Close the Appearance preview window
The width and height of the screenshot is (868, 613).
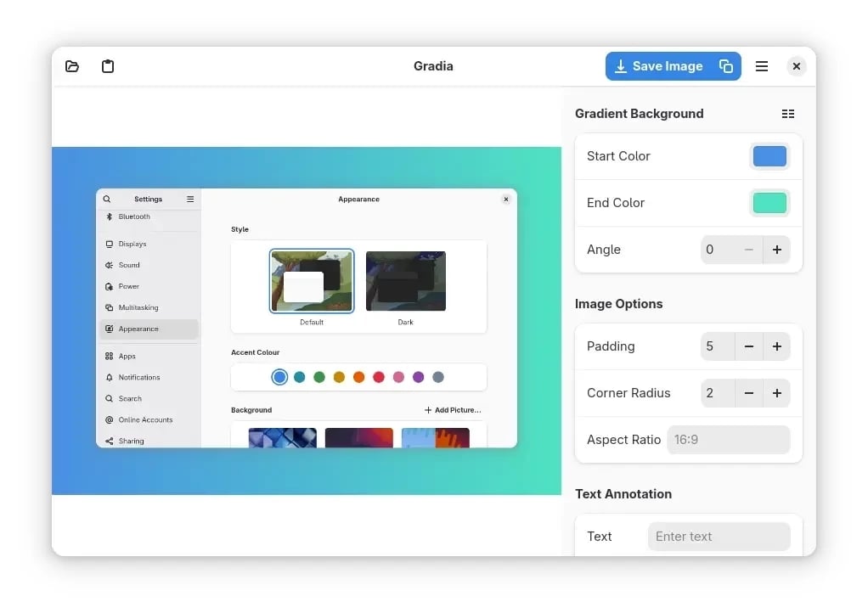(506, 200)
